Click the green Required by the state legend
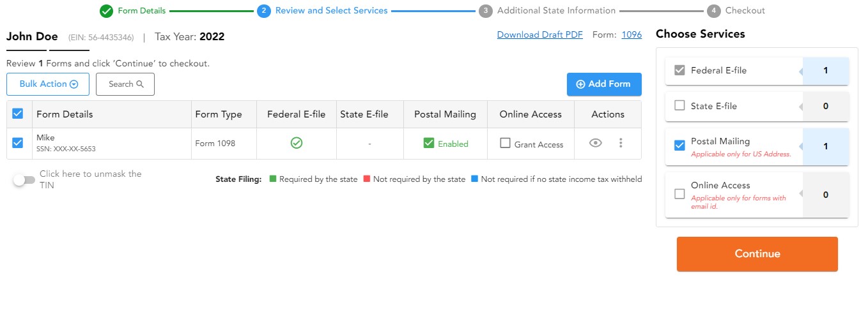Viewport: 868px width, 314px height. (x=314, y=179)
